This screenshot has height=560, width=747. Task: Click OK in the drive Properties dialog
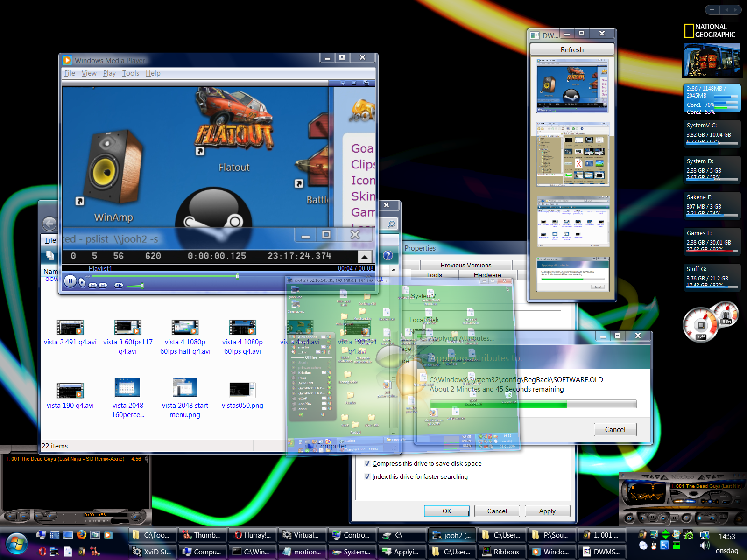pyautogui.click(x=447, y=511)
